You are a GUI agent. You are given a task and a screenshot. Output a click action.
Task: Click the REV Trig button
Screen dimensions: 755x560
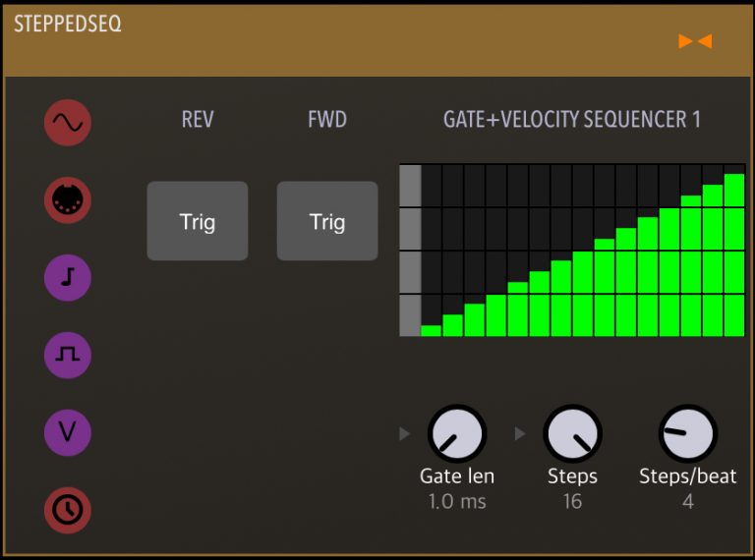[198, 221]
